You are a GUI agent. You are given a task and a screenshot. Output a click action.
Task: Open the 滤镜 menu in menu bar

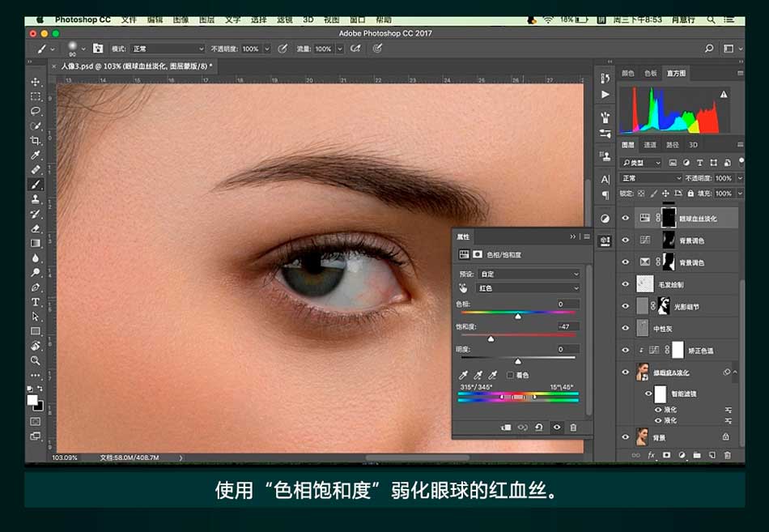(284, 19)
